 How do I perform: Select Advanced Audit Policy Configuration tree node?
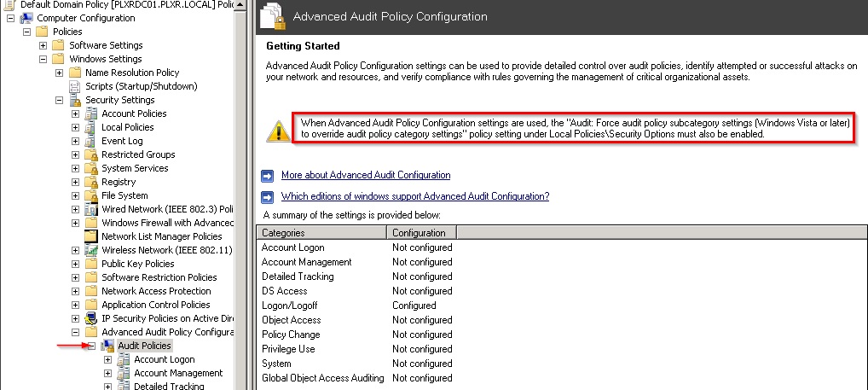click(167, 332)
